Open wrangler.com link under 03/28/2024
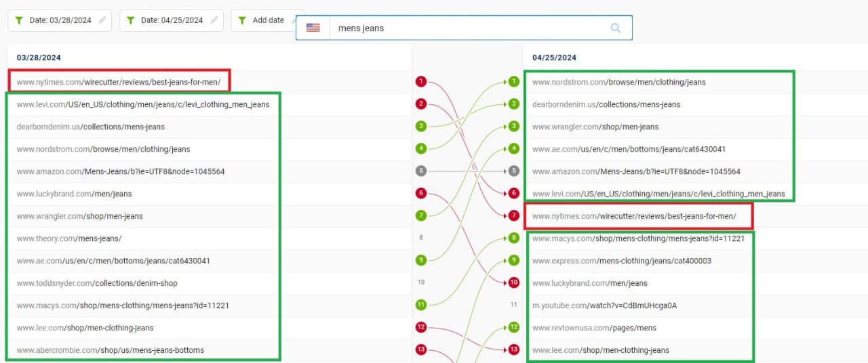868x363 pixels. [80, 216]
